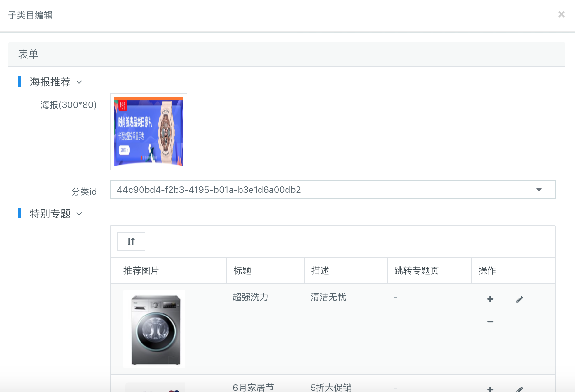Select the 超强洗力 title cell
This screenshot has height=392, width=575.
(250, 297)
